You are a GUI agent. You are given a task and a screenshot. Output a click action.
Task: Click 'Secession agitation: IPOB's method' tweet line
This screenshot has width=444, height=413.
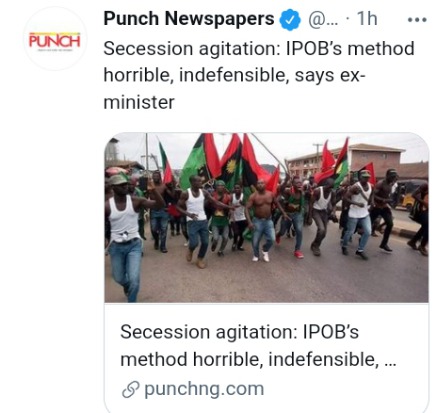(x=259, y=49)
